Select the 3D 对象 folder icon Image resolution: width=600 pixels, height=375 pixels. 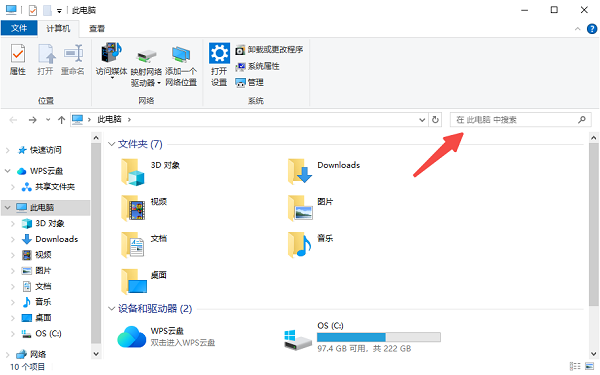(133, 172)
